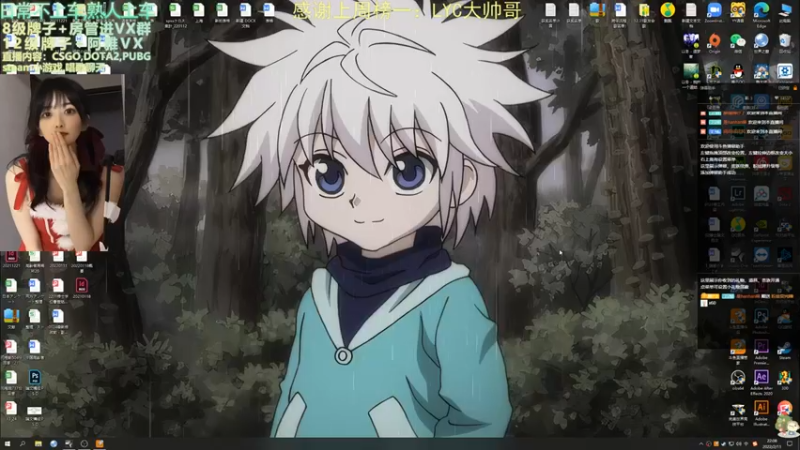Open the Zoom desktop shortcut

point(714,10)
